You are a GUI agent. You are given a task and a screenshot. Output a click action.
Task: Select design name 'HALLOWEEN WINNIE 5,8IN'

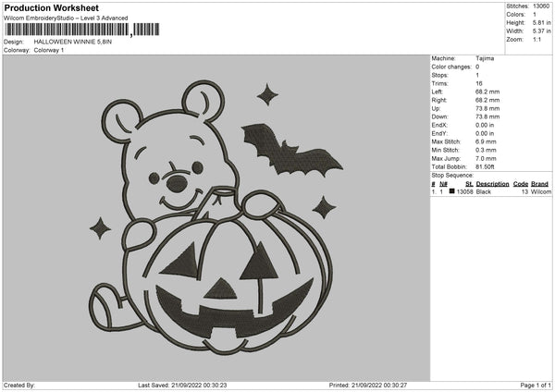coord(72,42)
